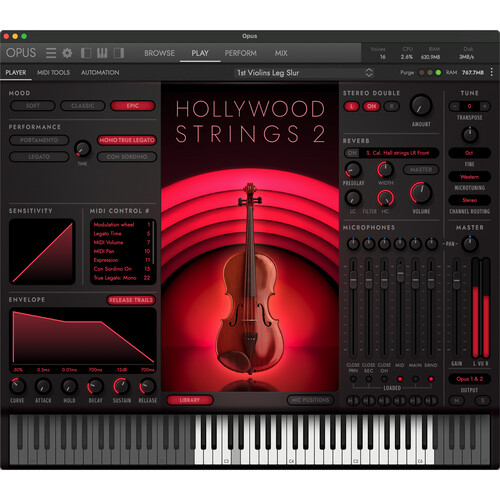The width and height of the screenshot is (500, 500).
Task: Adjust the envelope Attack knob
Action: click(x=43, y=386)
